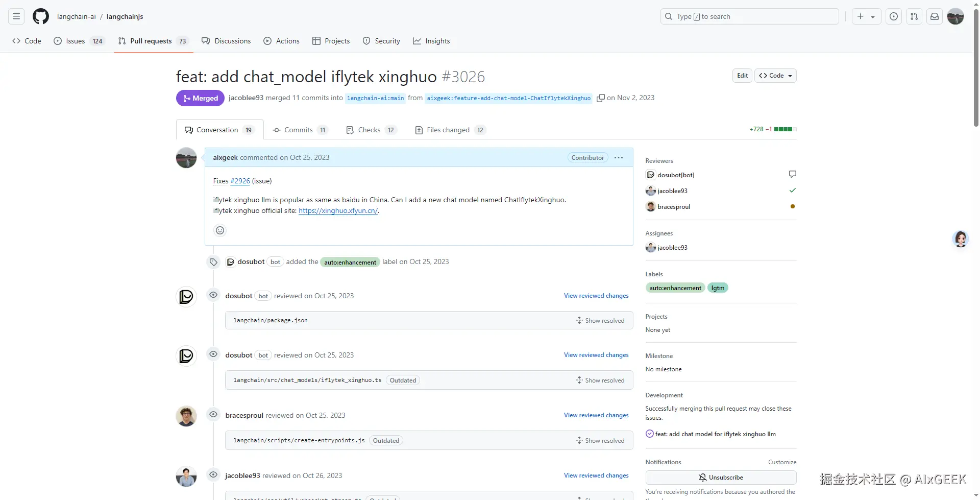Viewport: 980px width, 500px height.
Task: Click the lgtm label in sidebar
Action: (718, 288)
